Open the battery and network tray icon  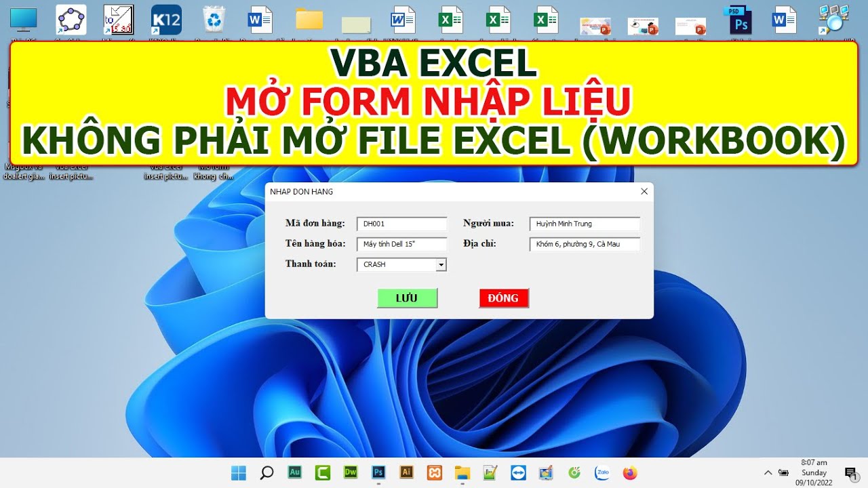(x=784, y=472)
